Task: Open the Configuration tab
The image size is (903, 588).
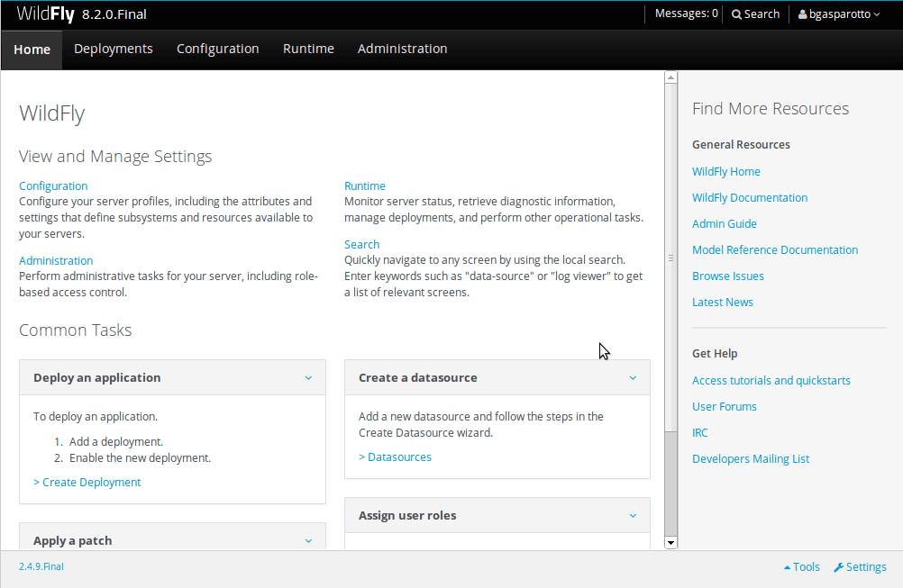Action: (218, 49)
